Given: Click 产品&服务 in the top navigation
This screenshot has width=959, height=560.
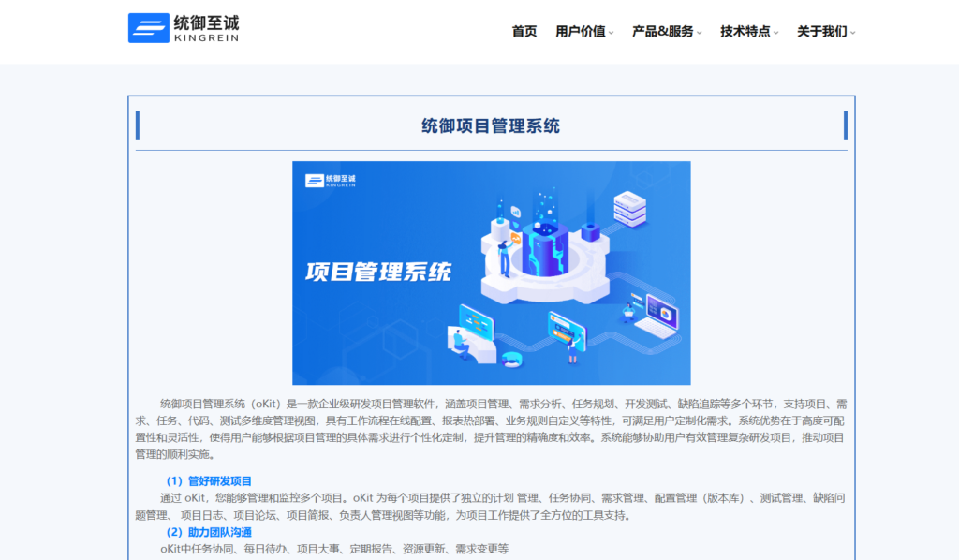Looking at the screenshot, I should click(x=667, y=31).
